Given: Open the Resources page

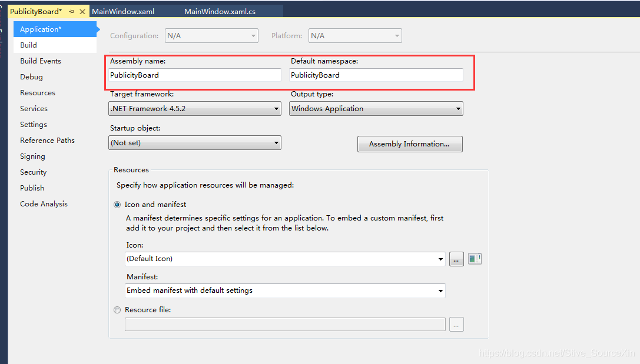Looking at the screenshot, I should coord(38,93).
